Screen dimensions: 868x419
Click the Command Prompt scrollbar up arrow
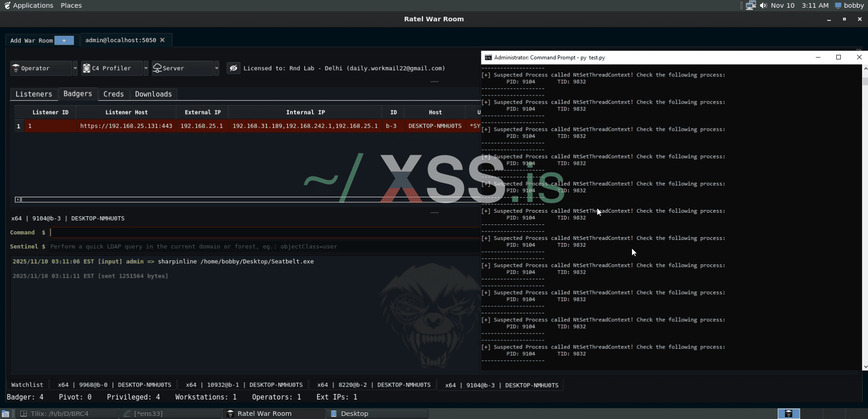coord(865,68)
